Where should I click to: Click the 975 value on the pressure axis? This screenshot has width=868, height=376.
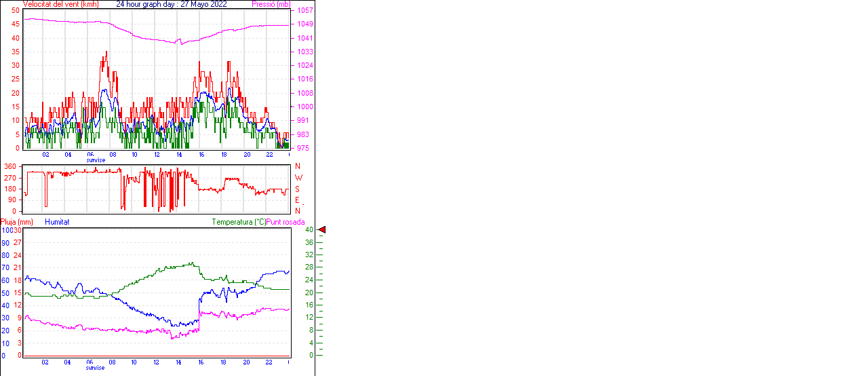pos(302,148)
